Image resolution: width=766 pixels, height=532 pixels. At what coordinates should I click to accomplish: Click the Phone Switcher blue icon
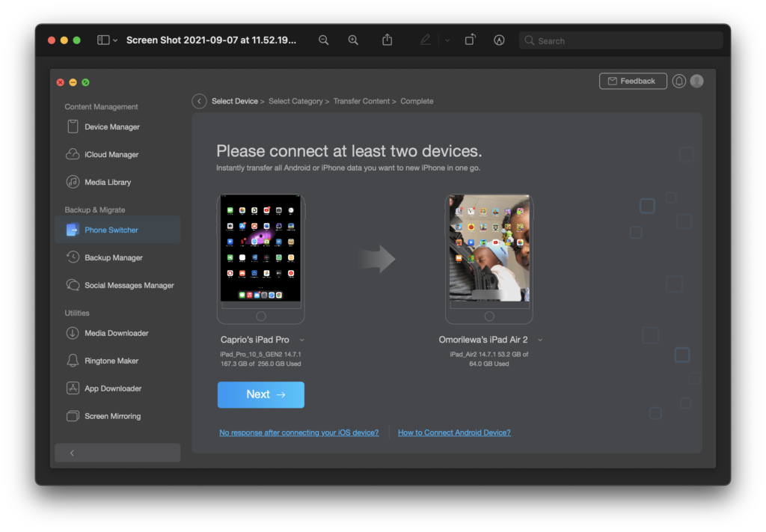(73, 230)
